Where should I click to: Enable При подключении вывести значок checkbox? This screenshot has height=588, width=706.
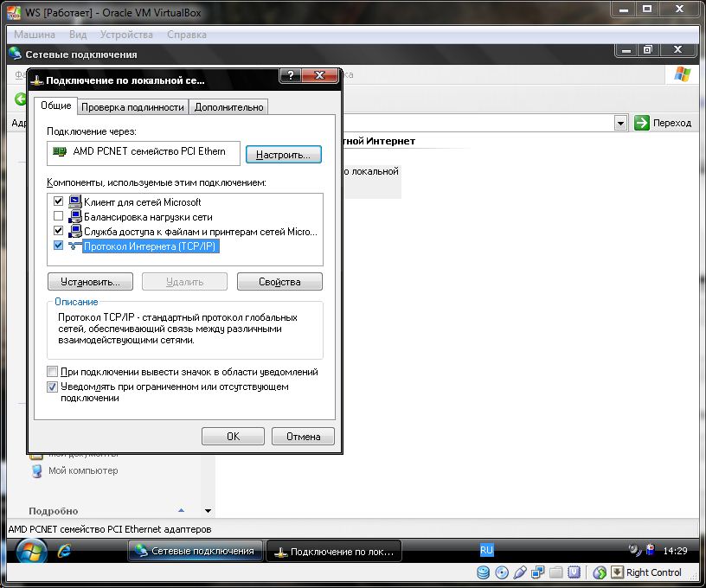tap(52, 372)
